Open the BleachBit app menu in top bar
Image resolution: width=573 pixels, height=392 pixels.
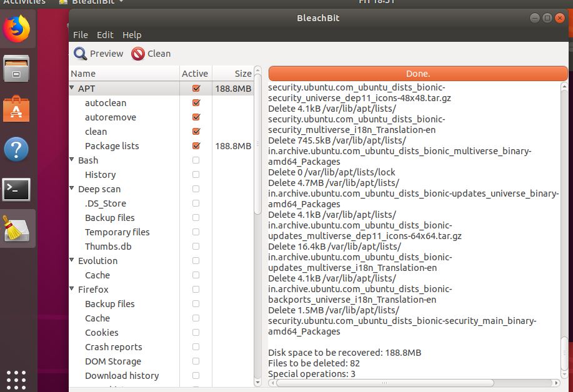91,2
